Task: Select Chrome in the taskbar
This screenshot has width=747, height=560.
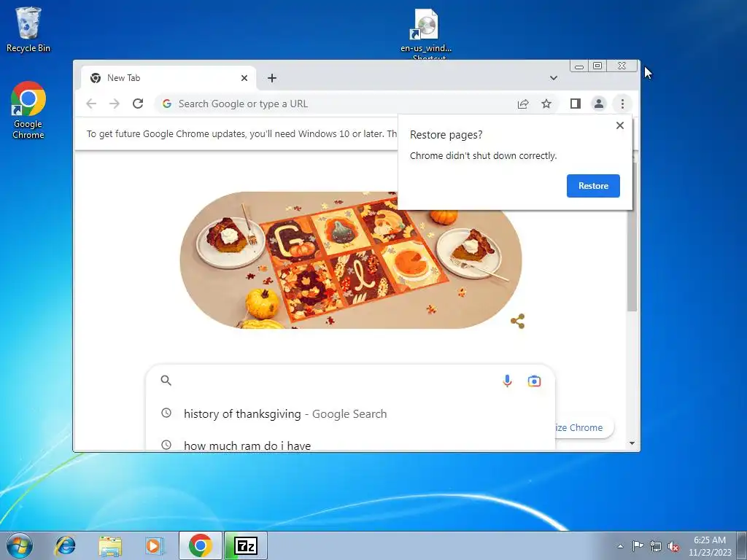Action: coord(200,545)
